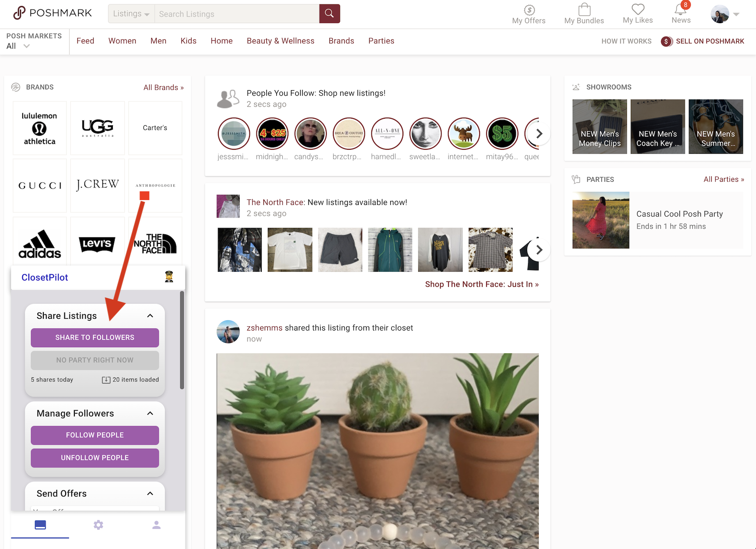Screen dimensions: 756x549
Task: Open My Likes heart icon
Action: (x=638, y=9)
